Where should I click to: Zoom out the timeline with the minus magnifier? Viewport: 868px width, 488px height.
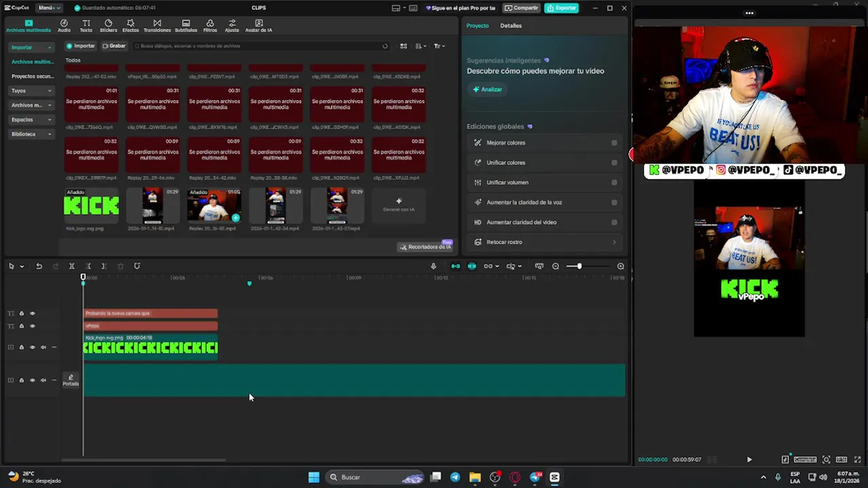tap(555, 266)
